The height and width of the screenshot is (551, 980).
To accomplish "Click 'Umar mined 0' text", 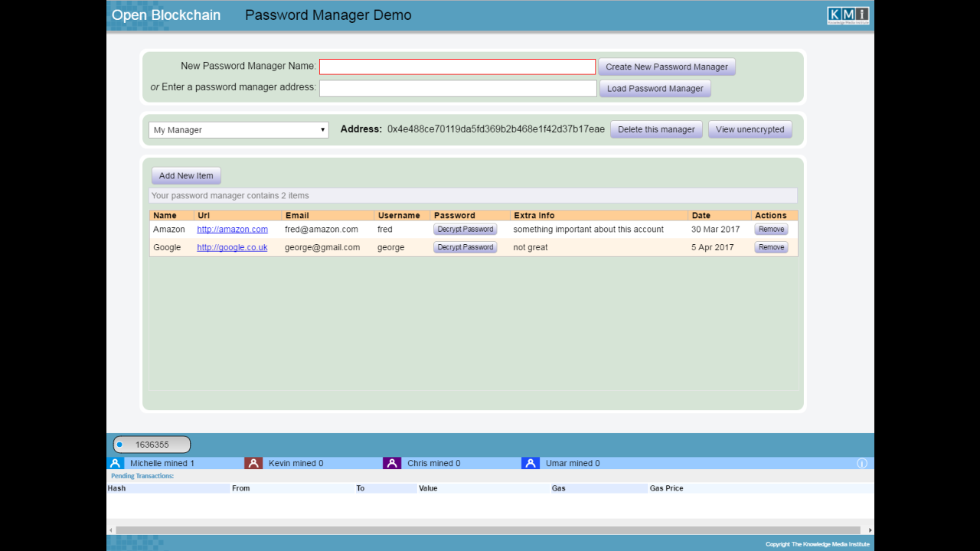I will click(x=573, y=463).
